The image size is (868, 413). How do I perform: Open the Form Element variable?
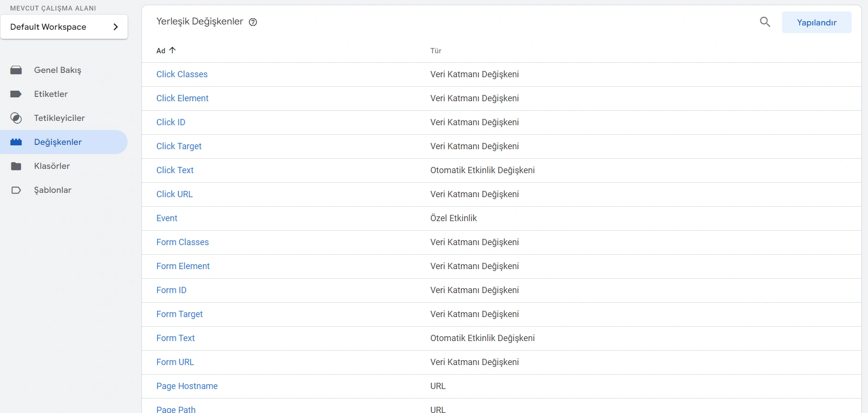coord(183,266)
